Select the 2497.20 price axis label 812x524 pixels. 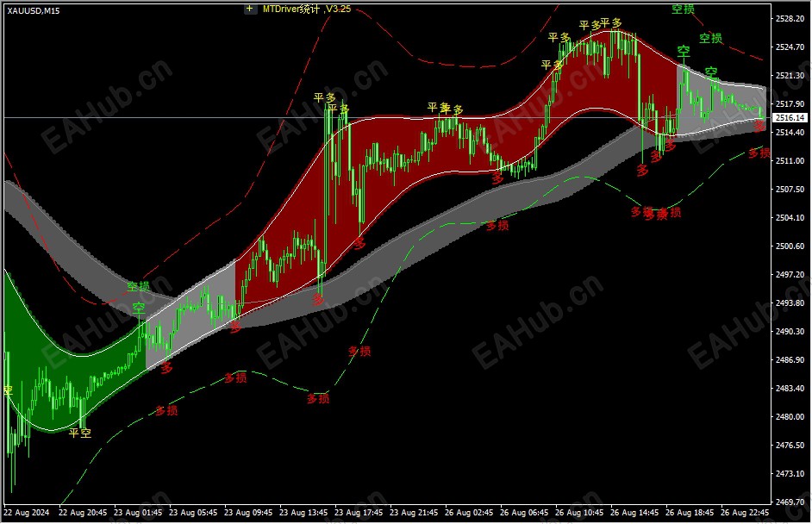(790, 274)
